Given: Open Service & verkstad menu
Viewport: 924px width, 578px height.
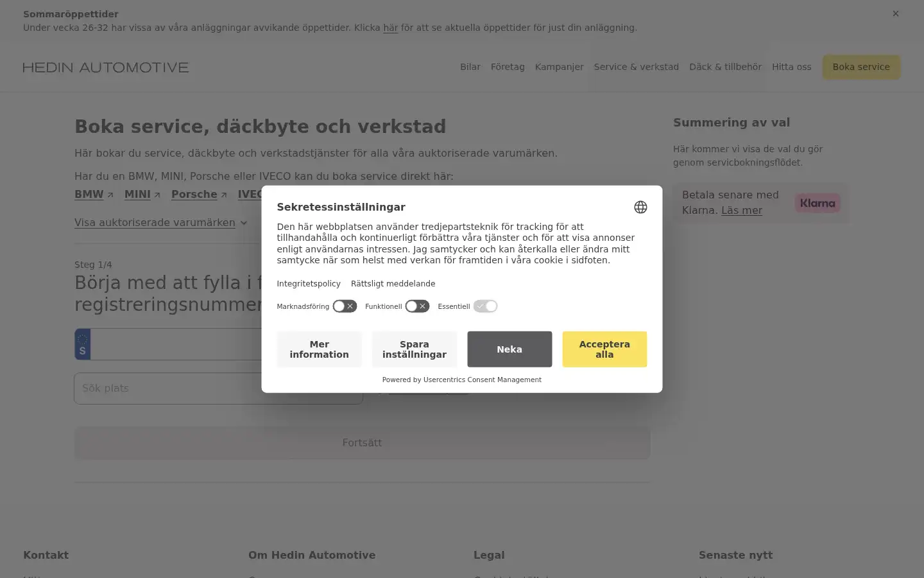Looking at the screenshot, I should [637, 67].
